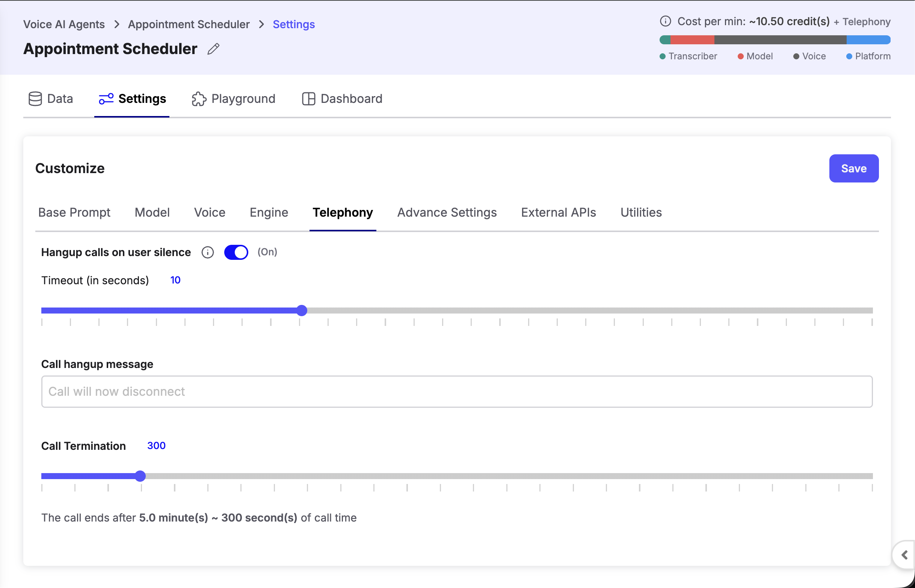
Task: Click the Call Termination slider handle
Action: [x=140, y=476]
